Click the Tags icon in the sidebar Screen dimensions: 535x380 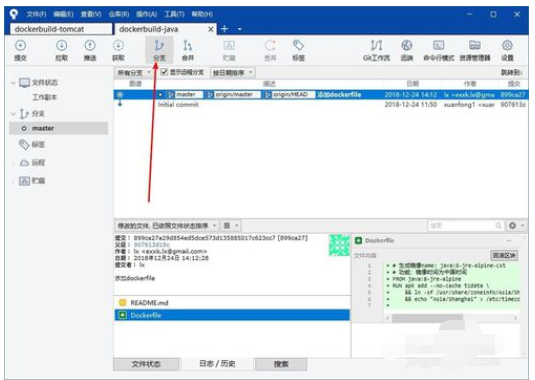pyautogui.click(x=24, y=145)
